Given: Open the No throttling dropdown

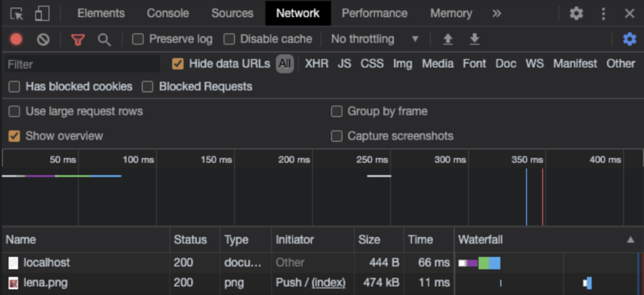Looking at the screenshot, I should pyautogui.click(x=375, y=39).
